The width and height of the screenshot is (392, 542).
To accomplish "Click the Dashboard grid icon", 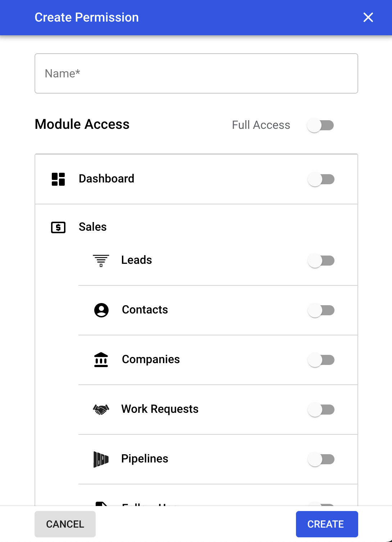I will (58, 179).
